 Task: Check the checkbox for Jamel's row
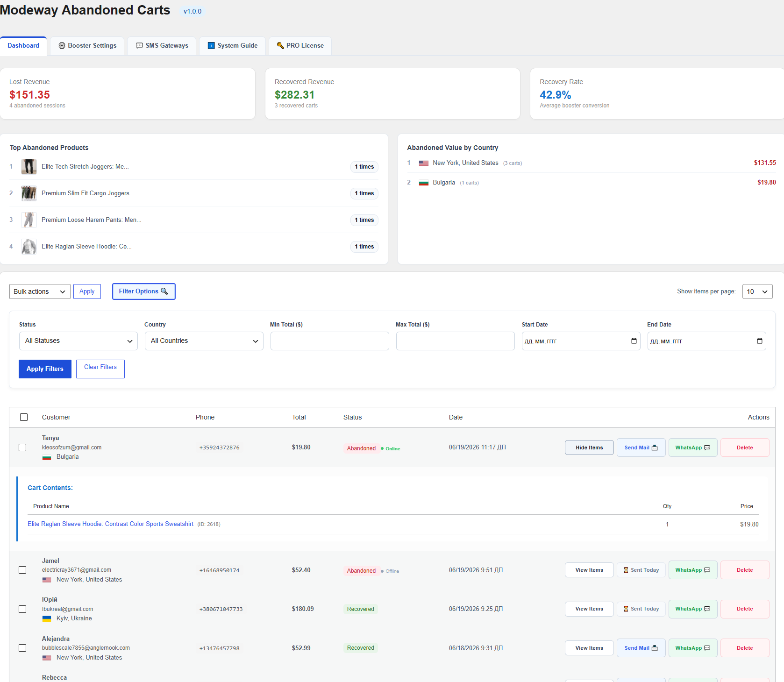click(22, 570)
